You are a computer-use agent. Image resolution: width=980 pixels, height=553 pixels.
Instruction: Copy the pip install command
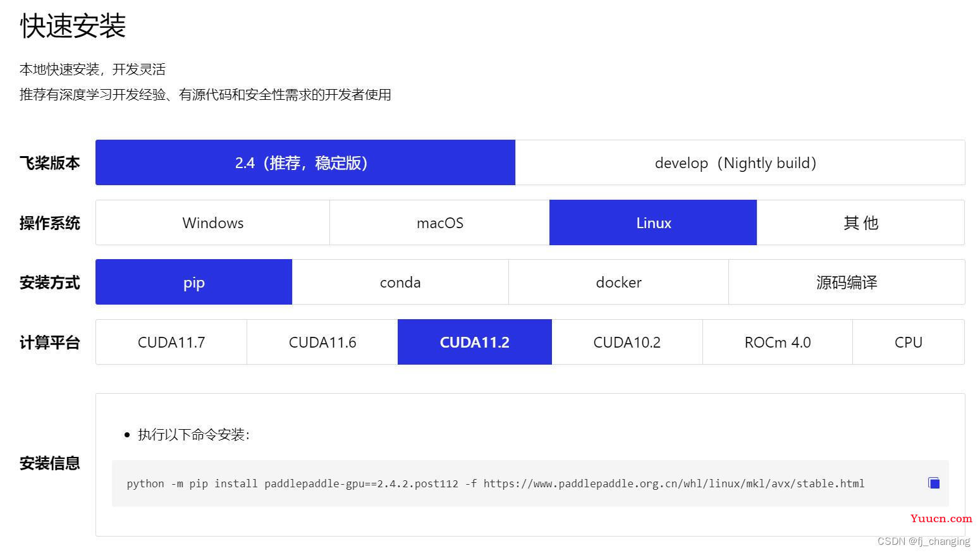[x=934, y=483]
